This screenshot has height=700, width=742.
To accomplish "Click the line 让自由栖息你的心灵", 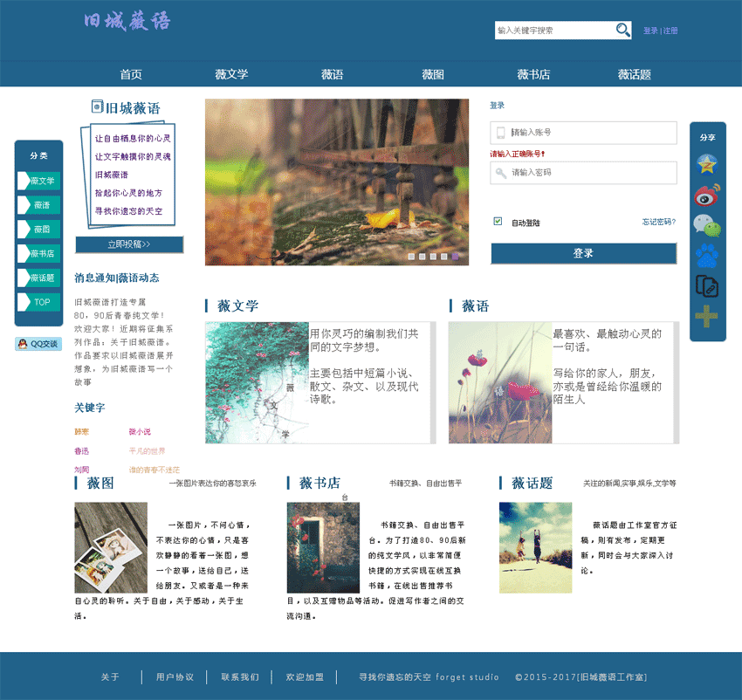I will point(133,139).
